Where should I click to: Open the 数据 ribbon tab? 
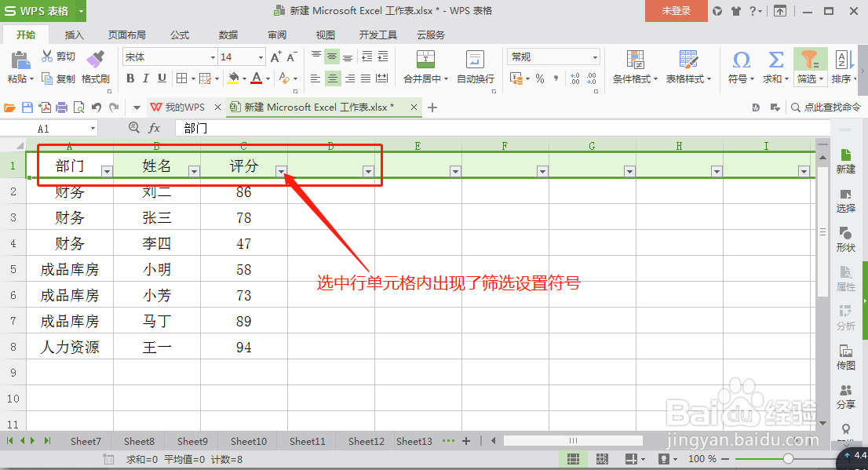tap(228, 35)
